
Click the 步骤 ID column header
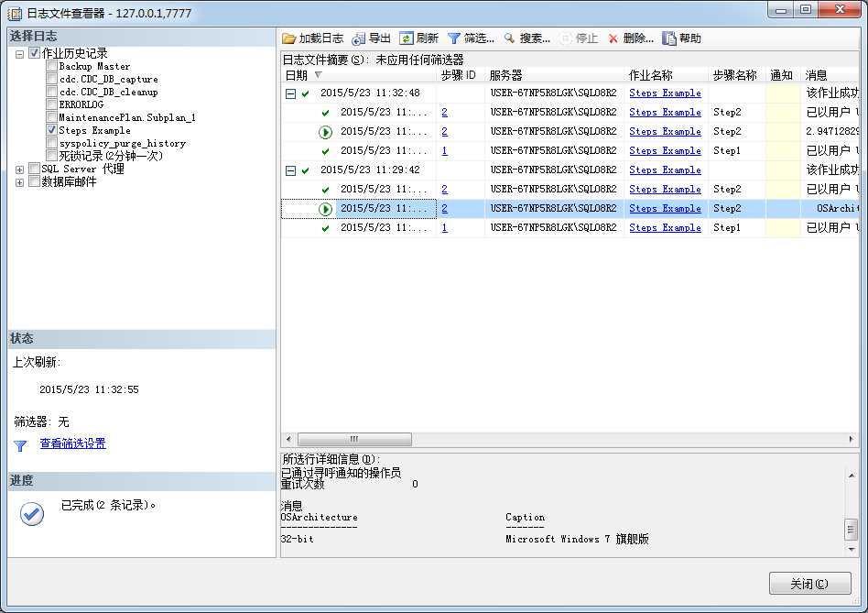click(459, 75)
